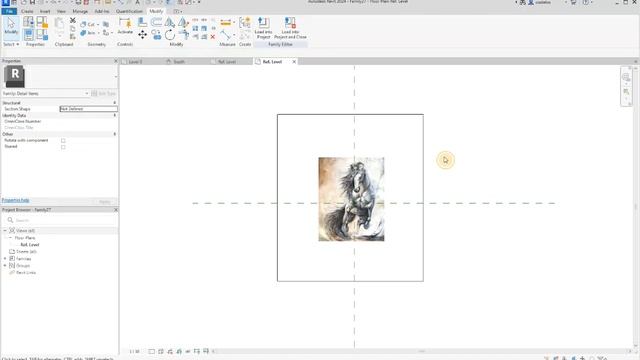Select Ref. Level in Project Browser
Image resolution: width=640 pixels, height=360 pixels.
[x=30, y=244]
